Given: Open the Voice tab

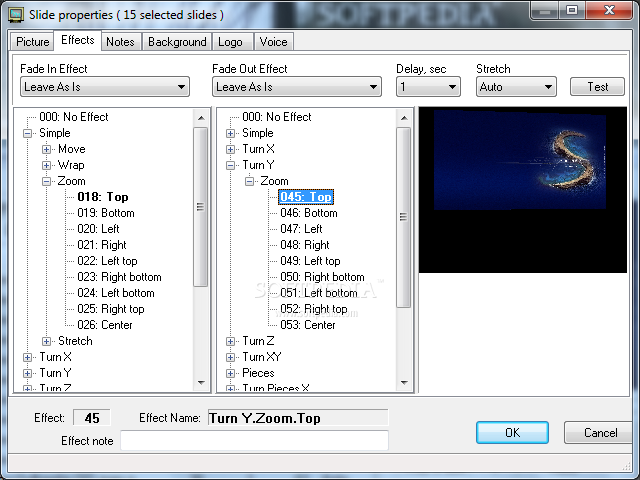Looking at the screenshot, I should 273,42.
